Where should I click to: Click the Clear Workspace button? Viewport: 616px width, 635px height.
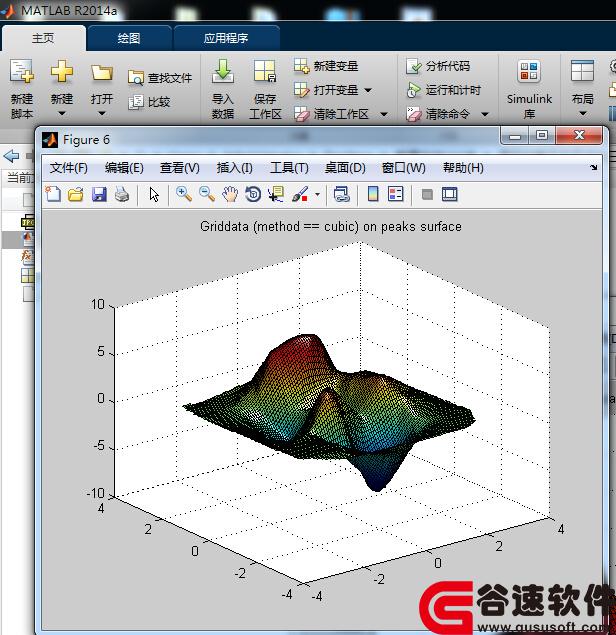pos(331,114)
